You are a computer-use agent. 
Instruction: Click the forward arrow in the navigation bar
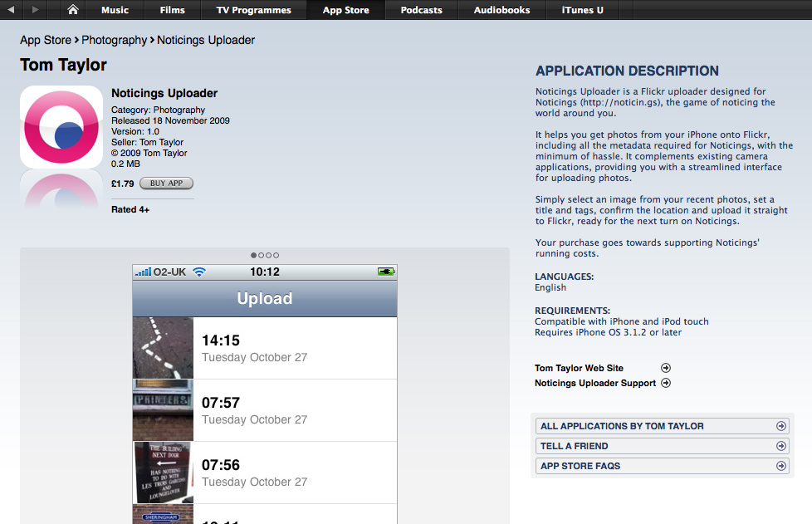36,10
